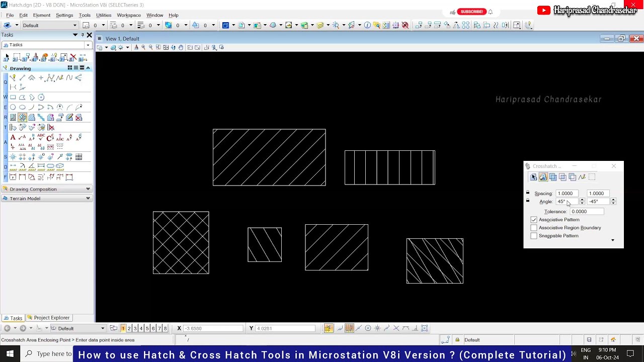Open the Element menu
The height and width of the screenshot is (362, 644).
(x=42, y=15)
